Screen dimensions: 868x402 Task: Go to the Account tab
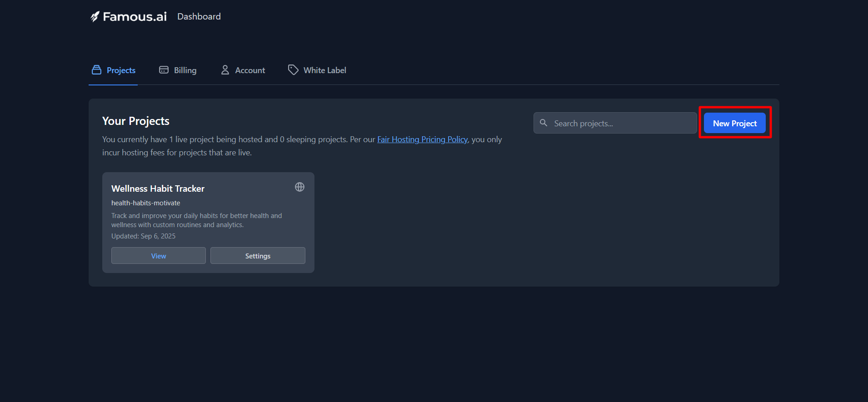[243, 70]
